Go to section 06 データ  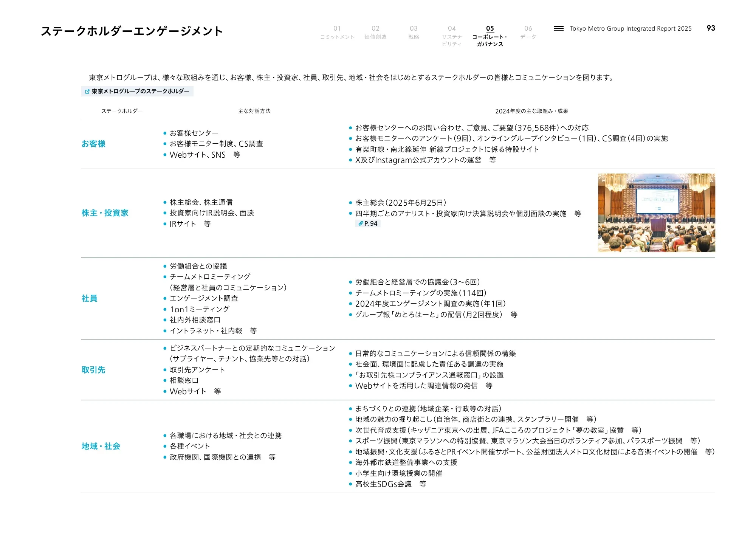(x=528, y=32)
